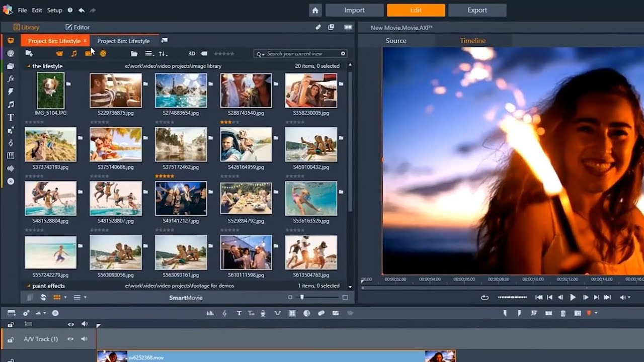The image size is (644, 362).
Task: Close the active Project Bin: Lifestyle tab
Action: tap(85, 41)
